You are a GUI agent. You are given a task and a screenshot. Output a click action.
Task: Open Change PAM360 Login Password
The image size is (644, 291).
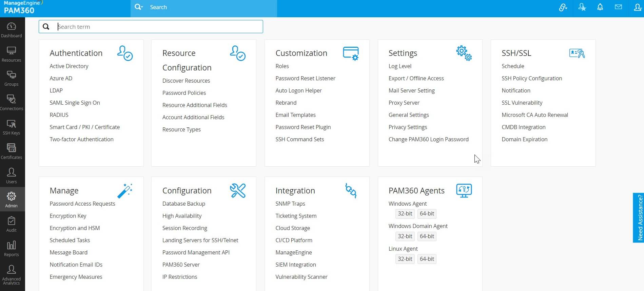(429, 139)
